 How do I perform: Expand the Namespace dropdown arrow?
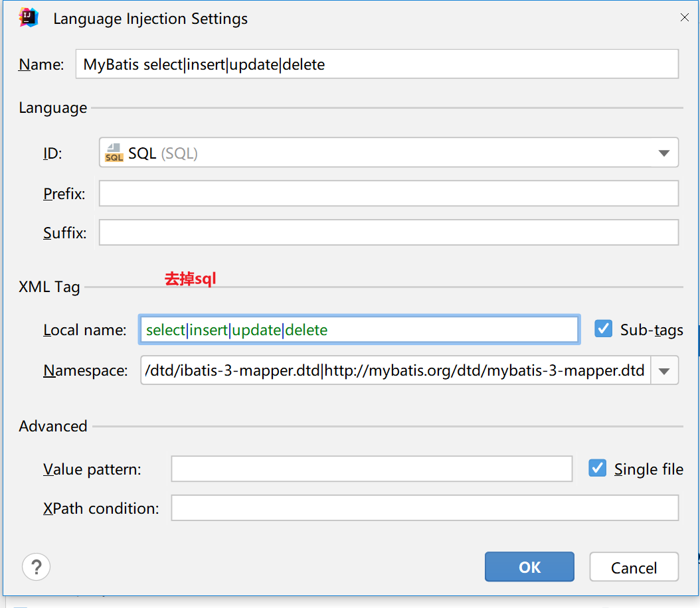pos(664,370)
